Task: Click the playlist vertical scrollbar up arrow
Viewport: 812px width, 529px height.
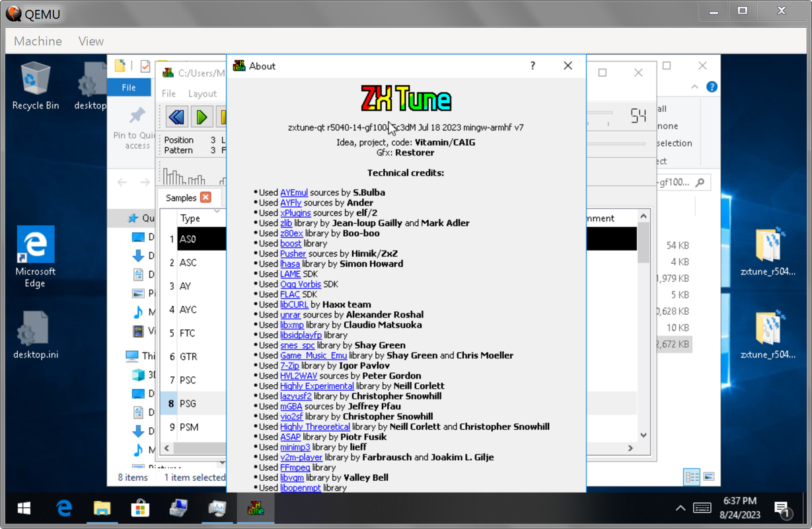Action: (x=644, y=217)
